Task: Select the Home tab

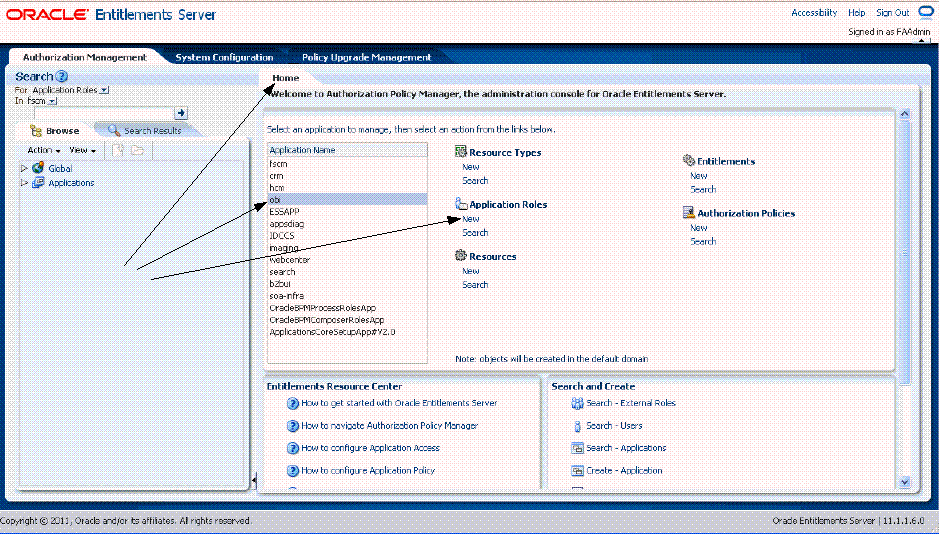Action: [x=286, y=78]
